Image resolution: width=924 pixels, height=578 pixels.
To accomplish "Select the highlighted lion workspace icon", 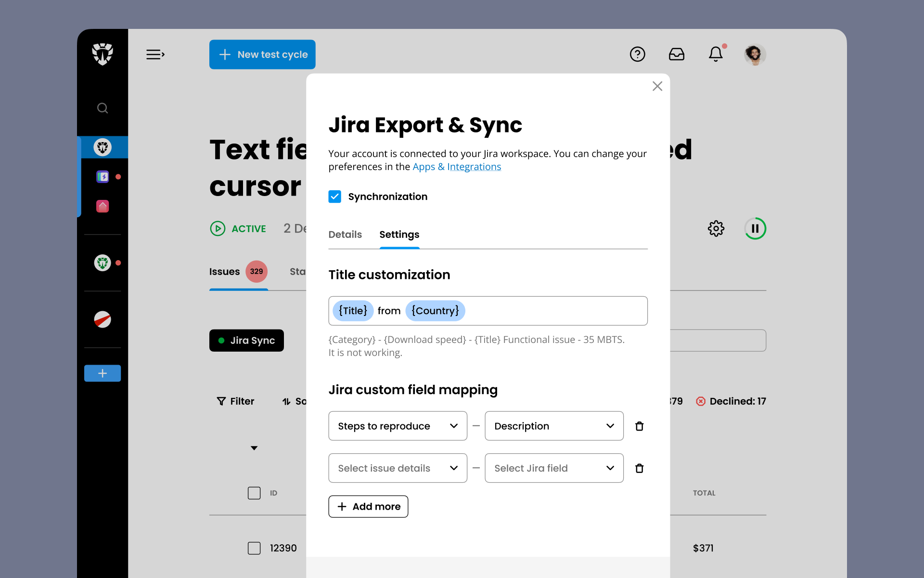I will 103,147.
